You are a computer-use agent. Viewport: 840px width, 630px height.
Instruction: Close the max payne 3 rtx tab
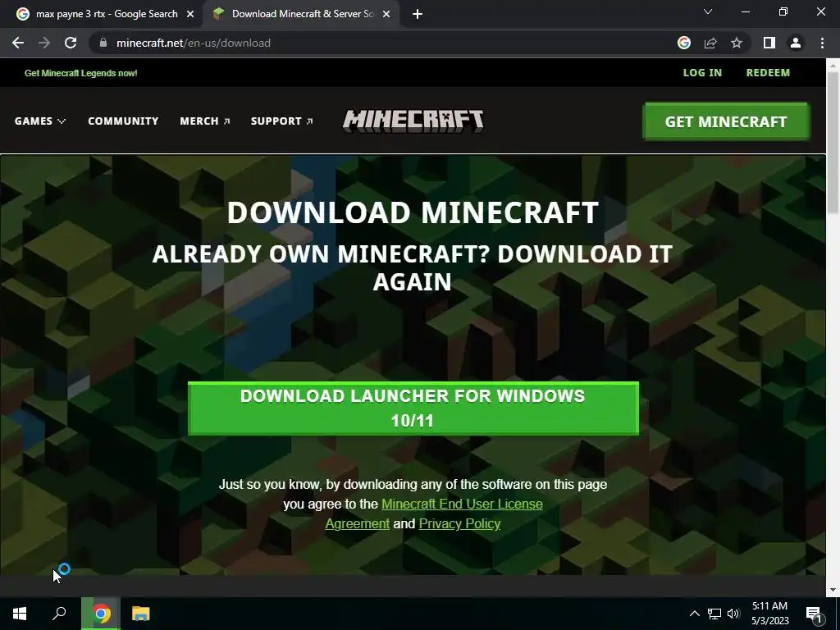click(190, 14)
